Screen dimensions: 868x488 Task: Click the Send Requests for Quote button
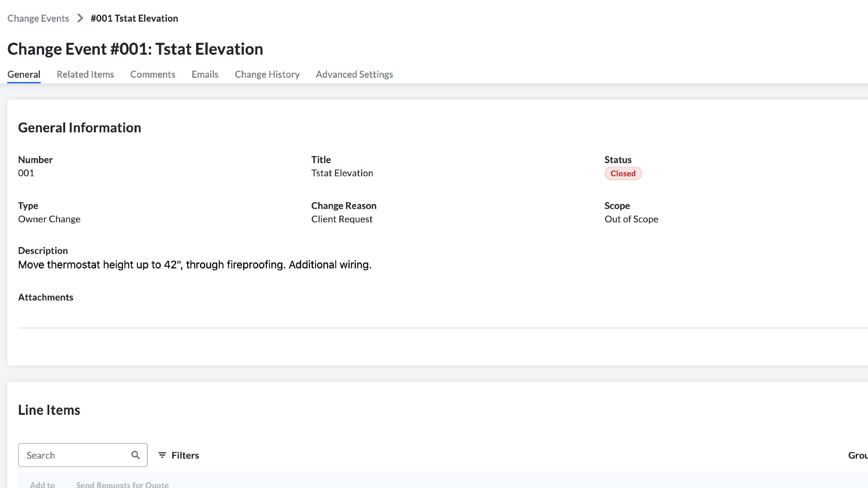coord(122,484)
